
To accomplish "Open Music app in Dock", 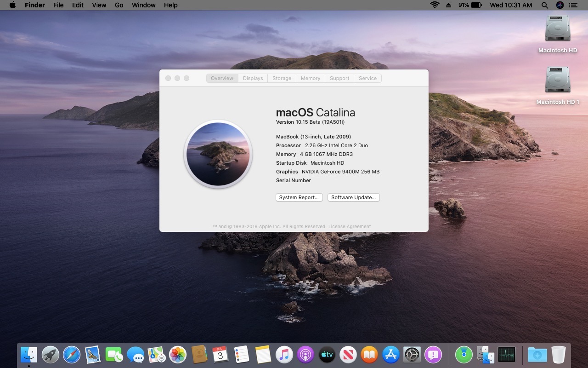I will pyautogui.click(x=284, y=355).
